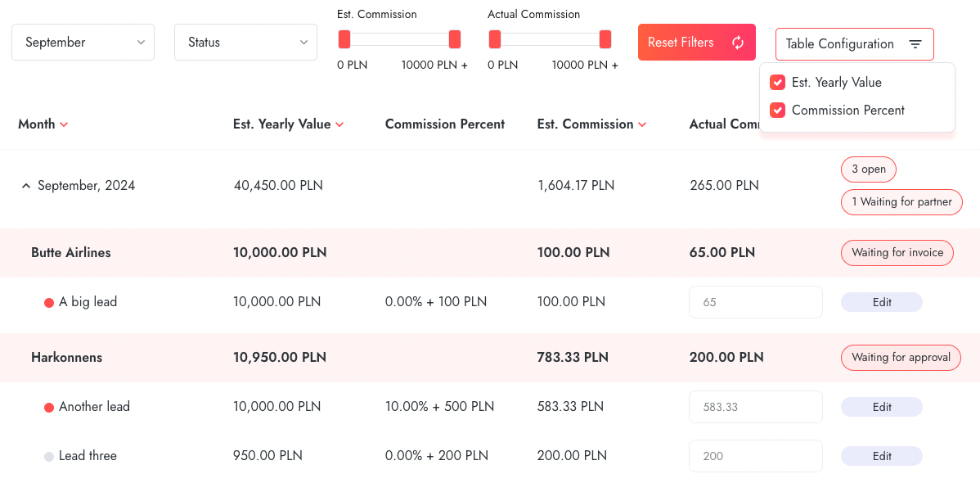Image resolution: width=980 pixels, height=483 pixels.
Task: Click the 65.00 PLN Butte Airlines actual commission
Action: (x=722, y=253)
